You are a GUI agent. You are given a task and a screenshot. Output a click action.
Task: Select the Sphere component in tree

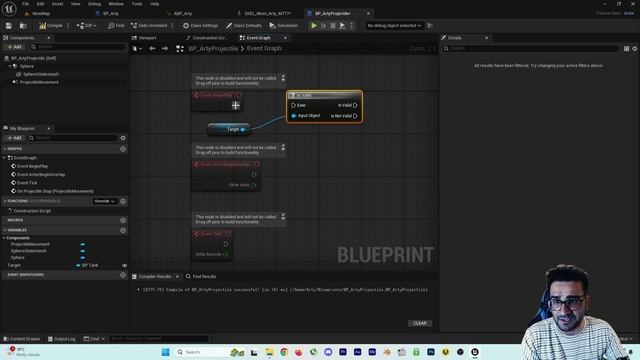(27, 66)
